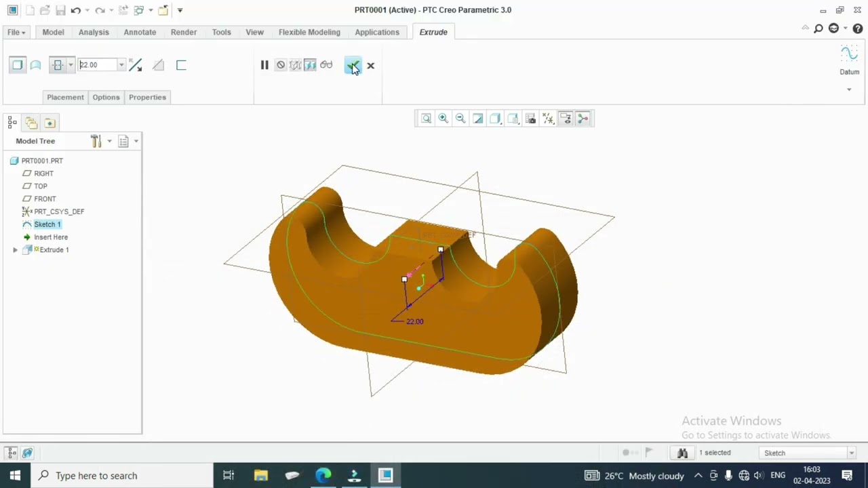The width and height of the screenshot is (868, 488).
Task: Open the view manager
Action: (531, 119)
